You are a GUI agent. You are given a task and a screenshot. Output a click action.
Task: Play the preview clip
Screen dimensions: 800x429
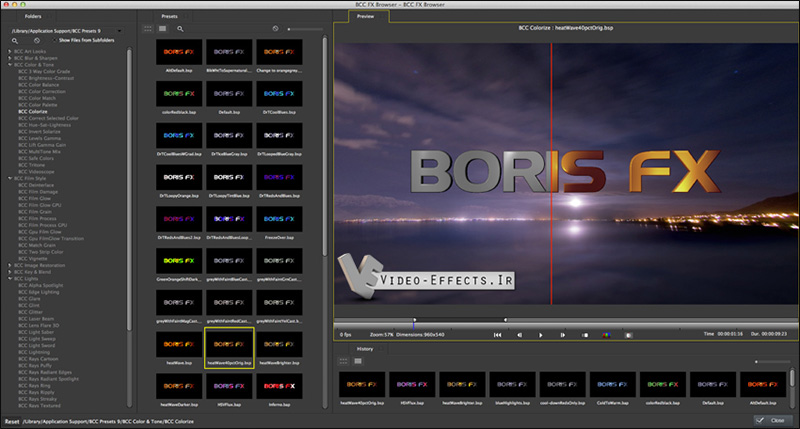point(541,335)
